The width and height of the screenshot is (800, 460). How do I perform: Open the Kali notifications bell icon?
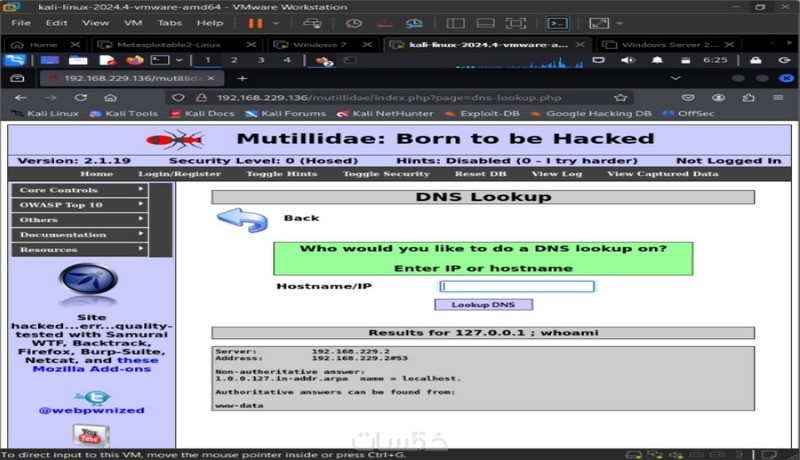[657, 60]
